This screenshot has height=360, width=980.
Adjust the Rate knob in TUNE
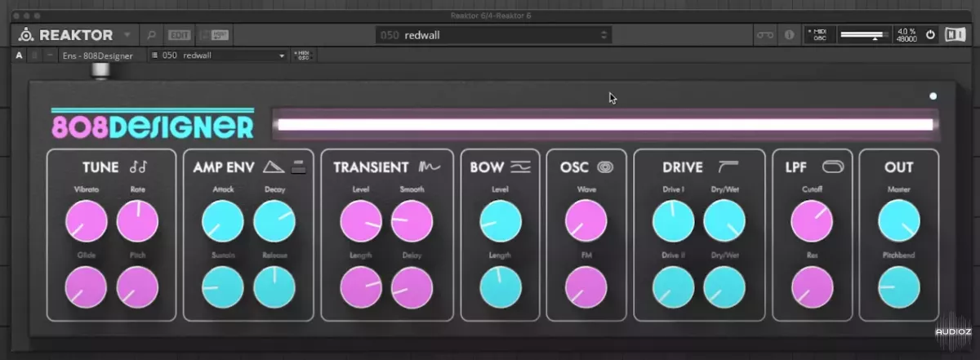(x=137, y=222)
